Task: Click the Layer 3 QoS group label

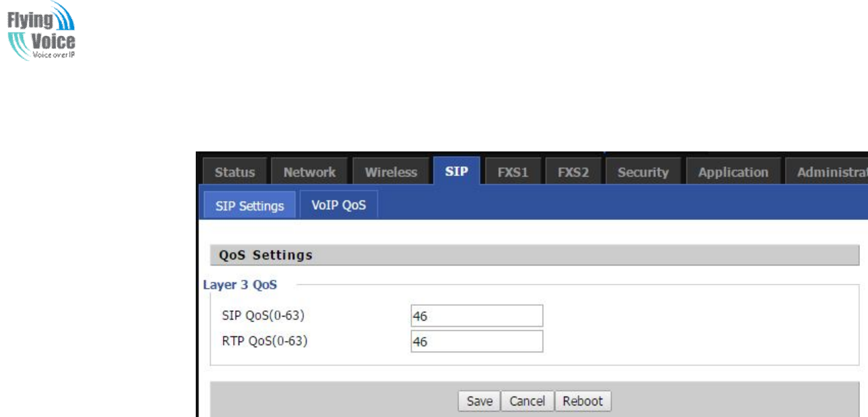Action: tap(240, 285)
